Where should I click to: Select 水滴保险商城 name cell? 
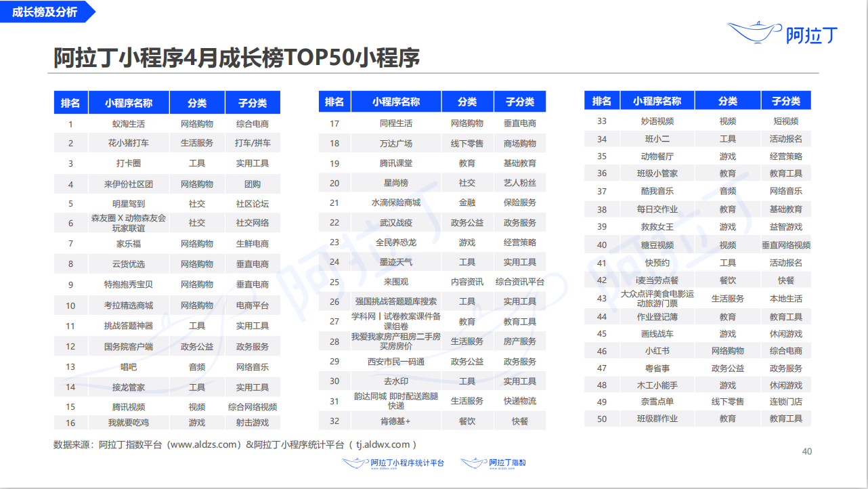pos(396,203)
